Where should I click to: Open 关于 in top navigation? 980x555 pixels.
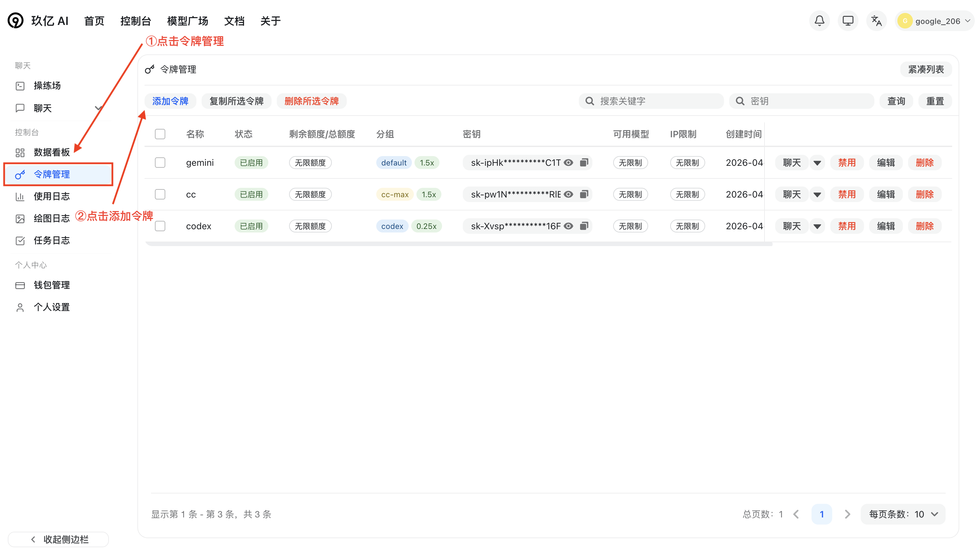pyautogui.click(x=271, y=21)
